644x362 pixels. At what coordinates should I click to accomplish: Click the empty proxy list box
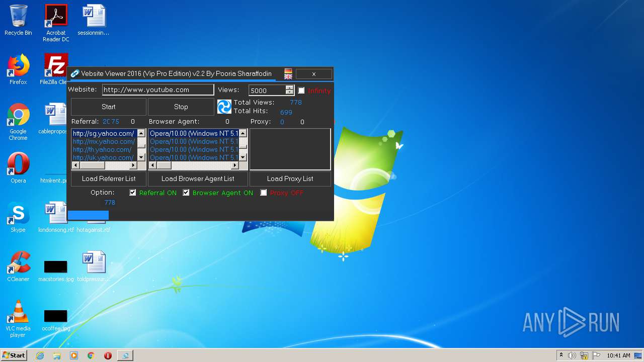[x=290, y=149]
